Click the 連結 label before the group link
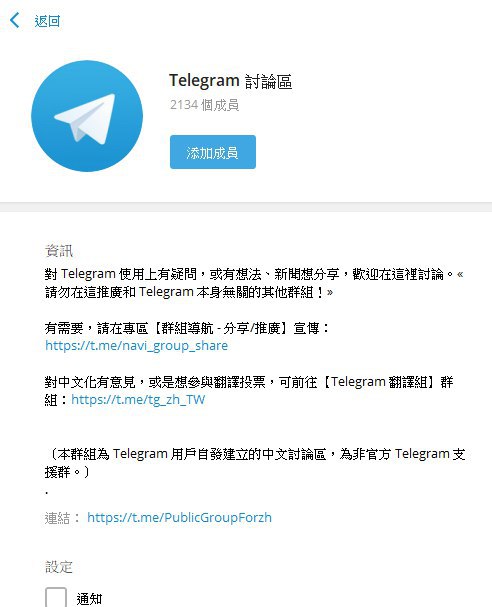 tap(62, 518)
